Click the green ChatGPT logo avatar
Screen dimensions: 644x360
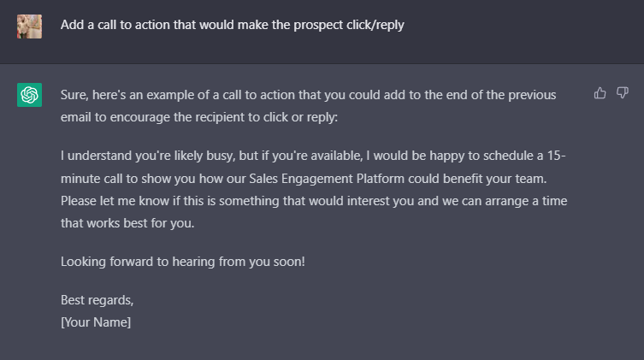pos(29,95)
